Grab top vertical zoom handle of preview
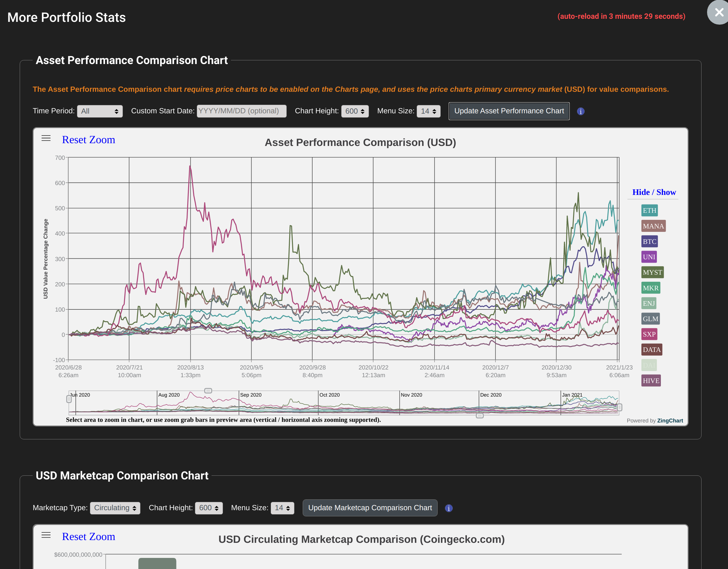Image resolution: width=728 pixels, height=569 pixels. pos(208,391)
